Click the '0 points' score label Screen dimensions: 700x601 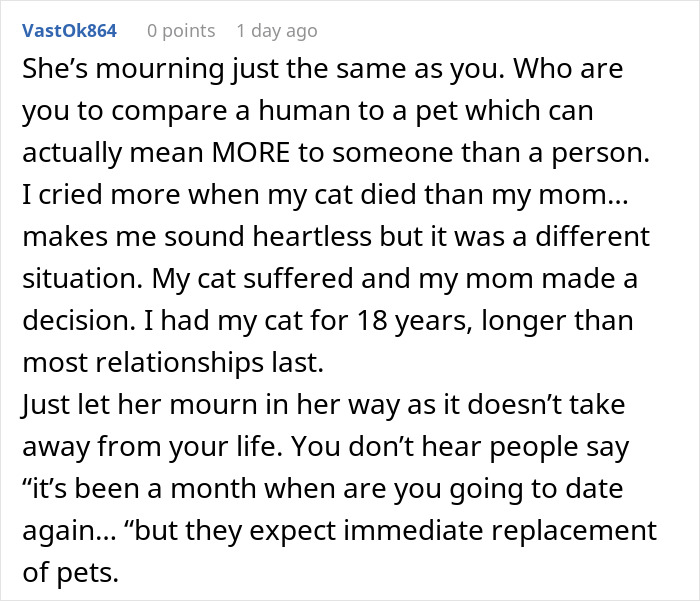coord(180,30)
